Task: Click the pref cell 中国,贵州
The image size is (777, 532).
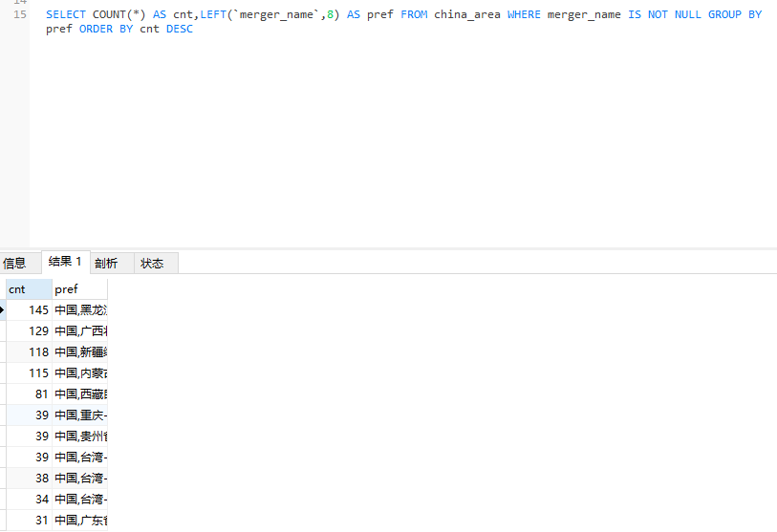Action: point(80,436)
